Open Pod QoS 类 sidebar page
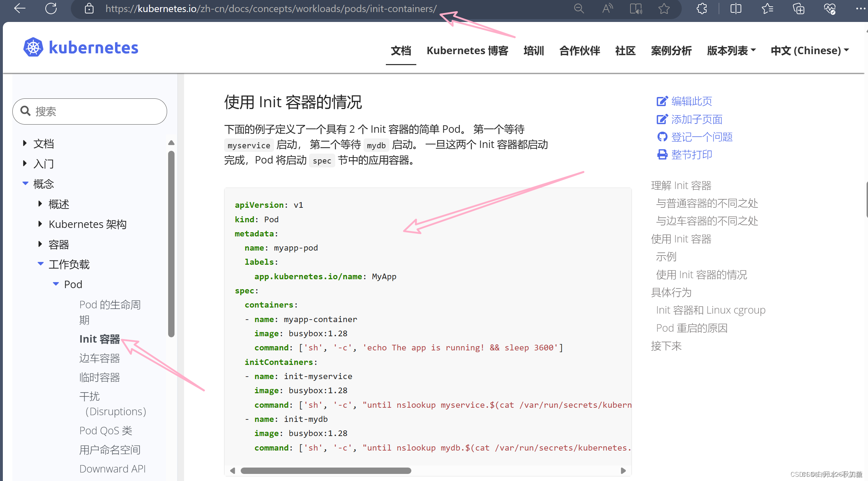868x481 pixels. pos(105,431)
